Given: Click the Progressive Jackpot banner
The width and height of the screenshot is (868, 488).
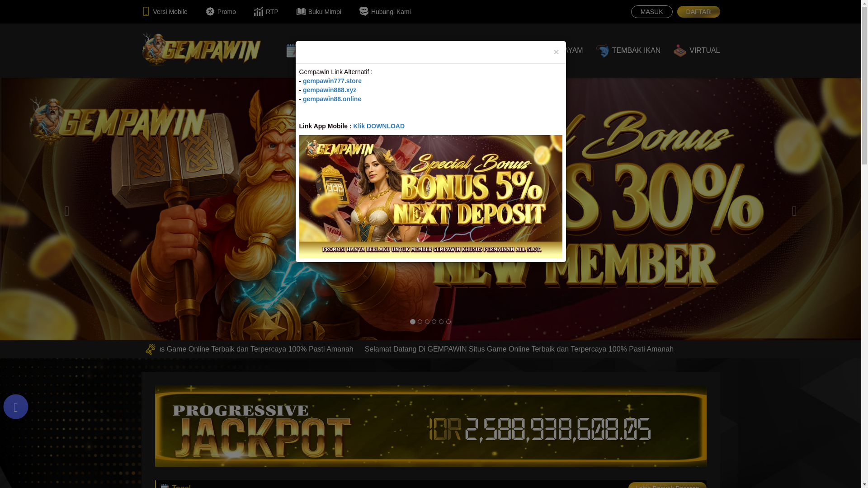Looking at the screenshot, I should click(431, 426).
